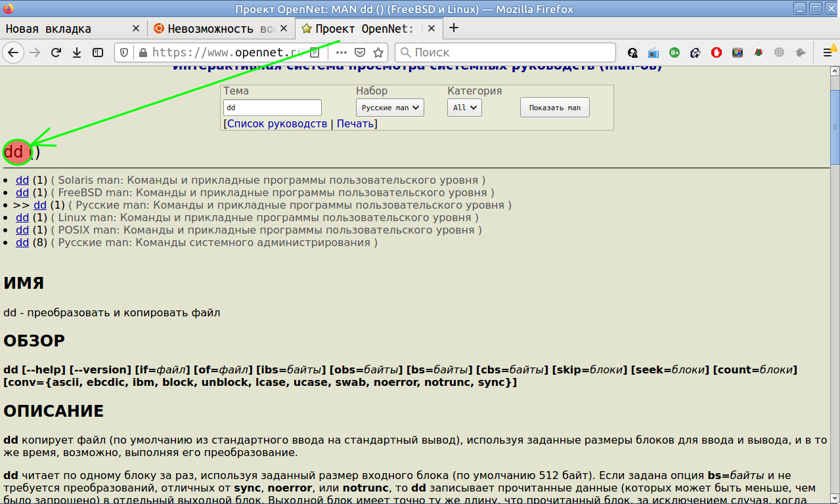840x504 pixels.
Task: Open the 'Печать' link
Action: point(355,123)
